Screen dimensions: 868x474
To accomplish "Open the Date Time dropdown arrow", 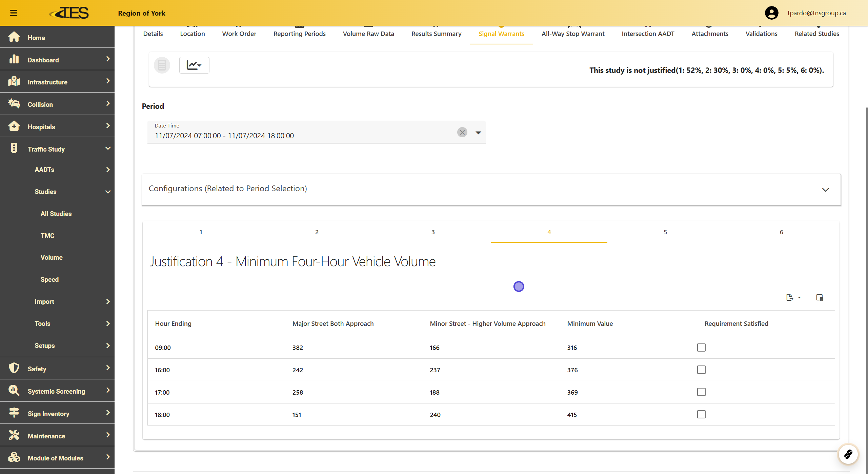I will [x=478, y=133].
